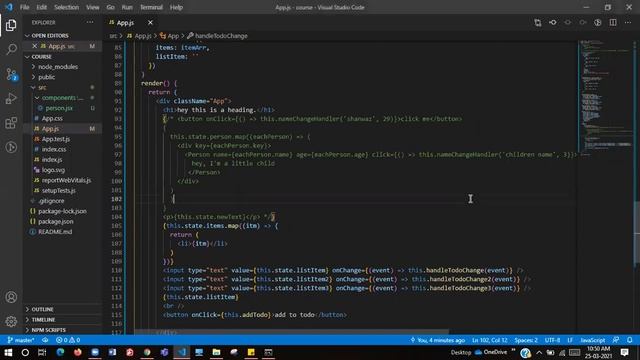640x360 pixels.
Task: Open the Manage gear icon
Action: (11, 321)
